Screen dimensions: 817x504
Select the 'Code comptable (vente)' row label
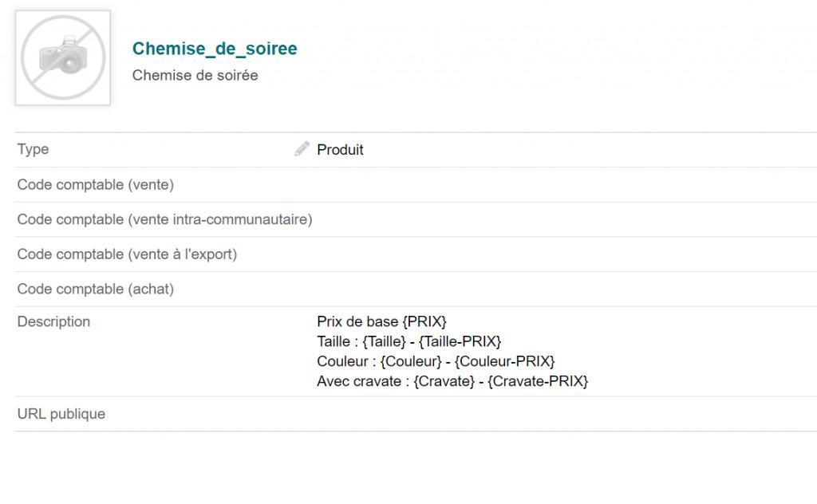pyautogui.click(x=96, y=185)
